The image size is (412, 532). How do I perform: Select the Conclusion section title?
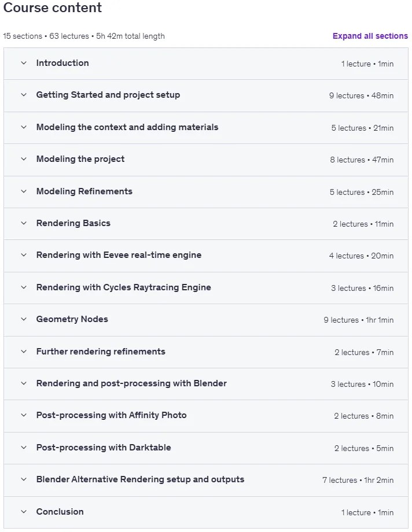[x=60, y=512]
